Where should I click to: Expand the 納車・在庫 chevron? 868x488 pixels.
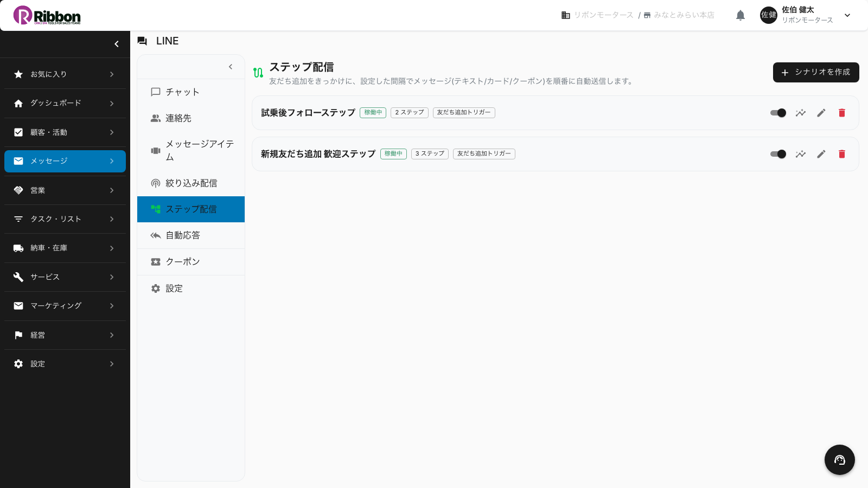pyautogui.click(x=112, y=248)
